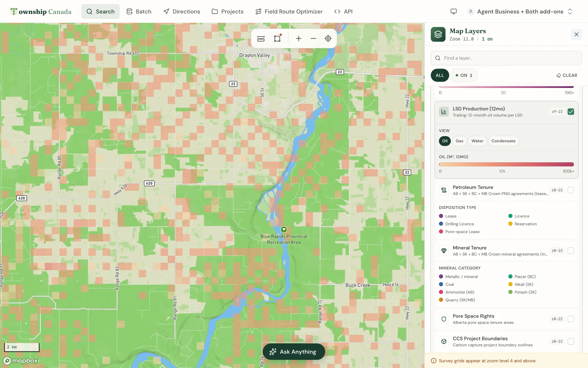This screenshot has height=368, width=588.
Task: Open the Projects tab
Action: click(x=228, y=12)
